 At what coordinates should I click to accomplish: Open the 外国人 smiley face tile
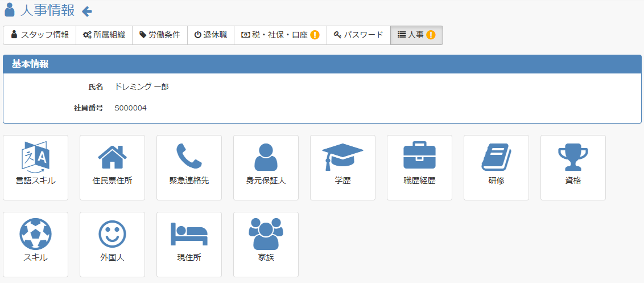(x=112, y=245)
